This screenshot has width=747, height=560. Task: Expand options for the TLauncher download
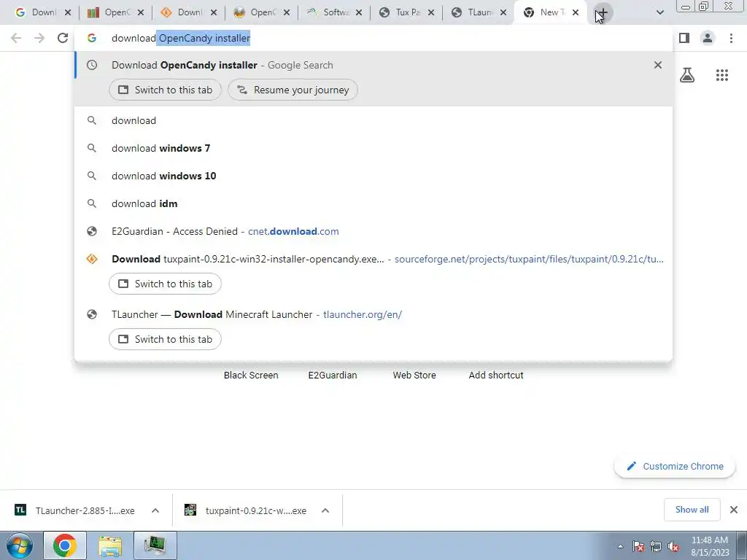155,510
